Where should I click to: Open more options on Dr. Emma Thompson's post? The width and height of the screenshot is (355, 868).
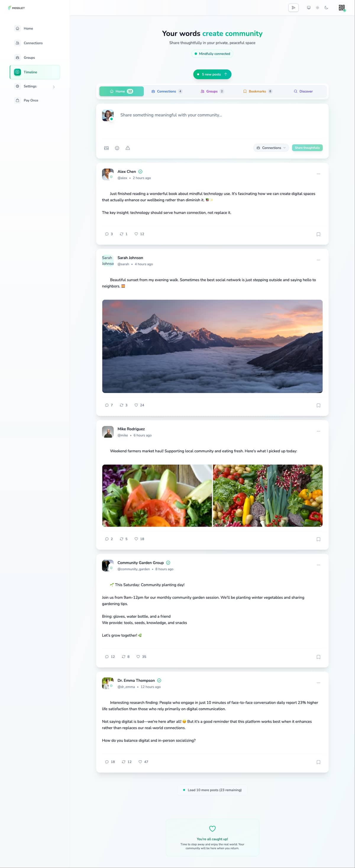point(318,683)
